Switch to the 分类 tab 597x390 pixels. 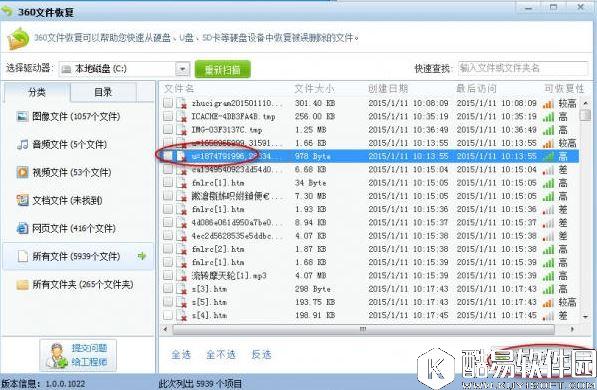pos(37,92)
